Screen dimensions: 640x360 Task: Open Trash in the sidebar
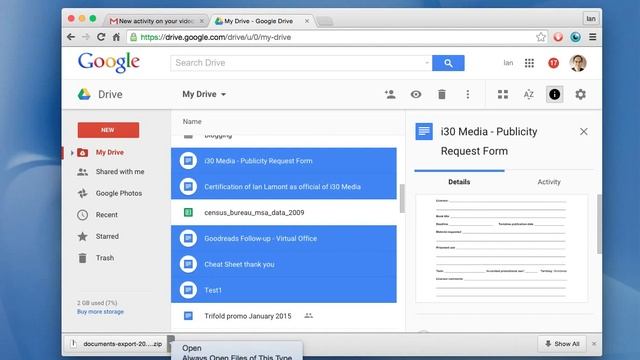104,258
